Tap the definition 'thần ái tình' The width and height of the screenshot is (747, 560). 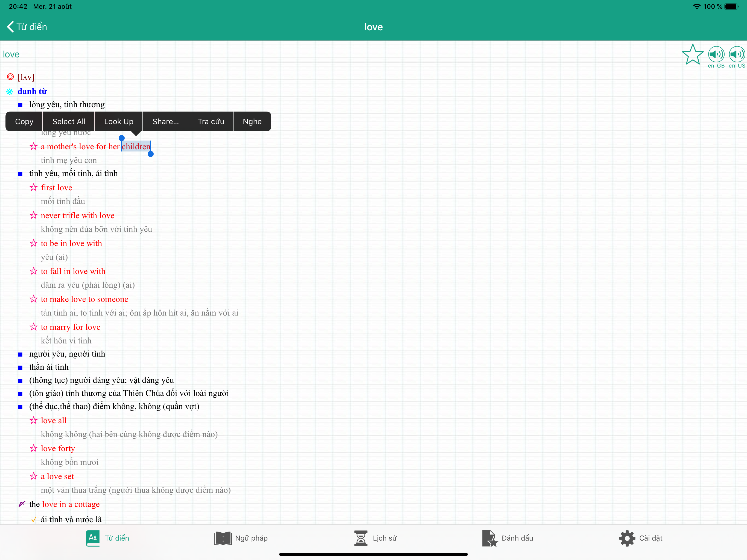click(x=49, y=367)
